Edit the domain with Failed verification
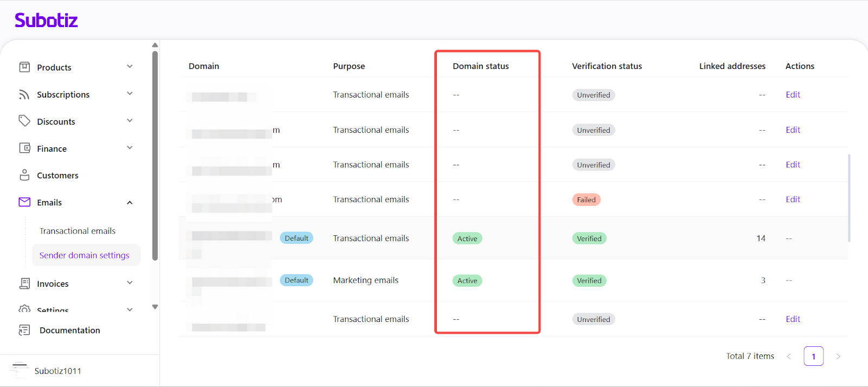This screenshot has height=387, width=868. (x=793, y=199)
